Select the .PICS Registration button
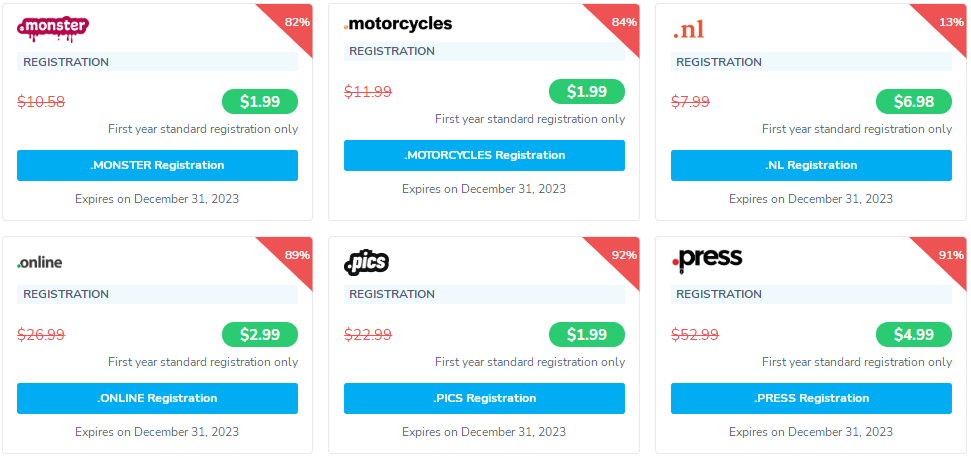971x458 pixels. 484,398
